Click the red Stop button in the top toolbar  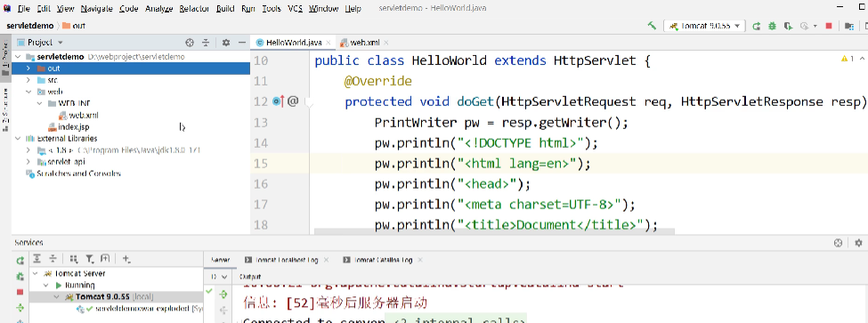point(829,26)
